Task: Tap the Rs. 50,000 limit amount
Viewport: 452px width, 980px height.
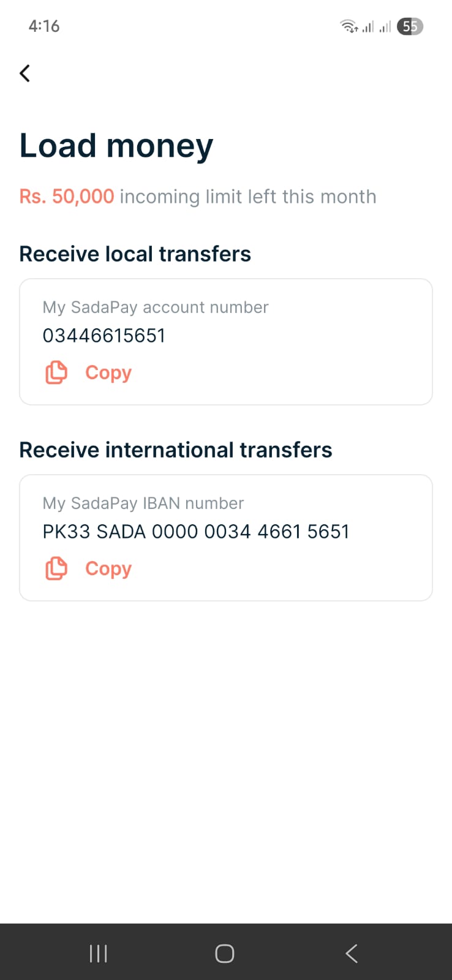Action: point(67,197)
